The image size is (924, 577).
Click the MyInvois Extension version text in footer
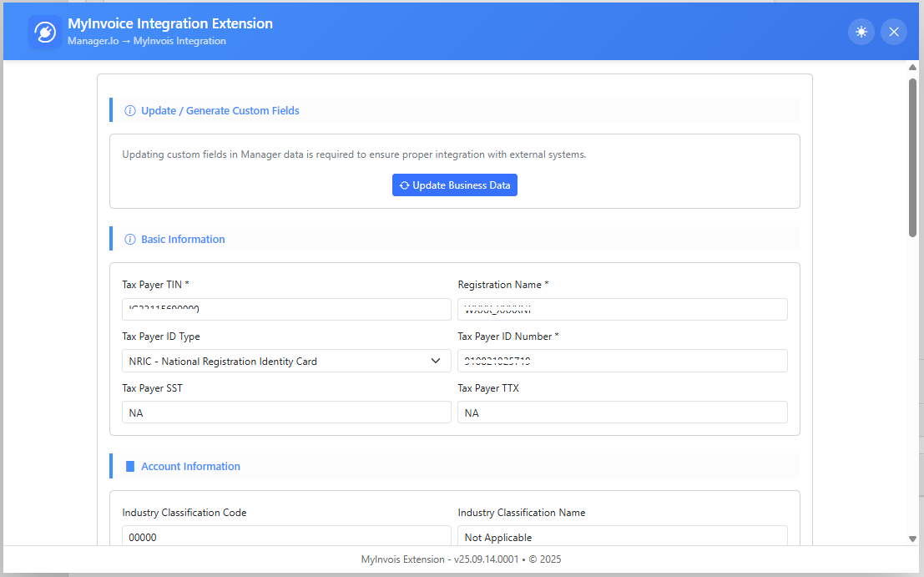click(x=460, y=559)
